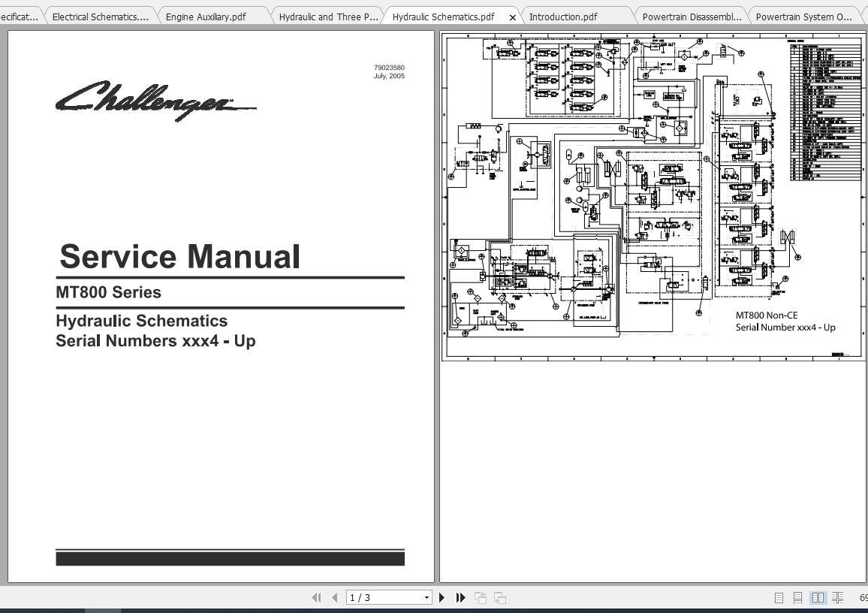868x613 pixels.
Task: Click Serial Numbers xxx4 - Up text
Action: (155, 340)
